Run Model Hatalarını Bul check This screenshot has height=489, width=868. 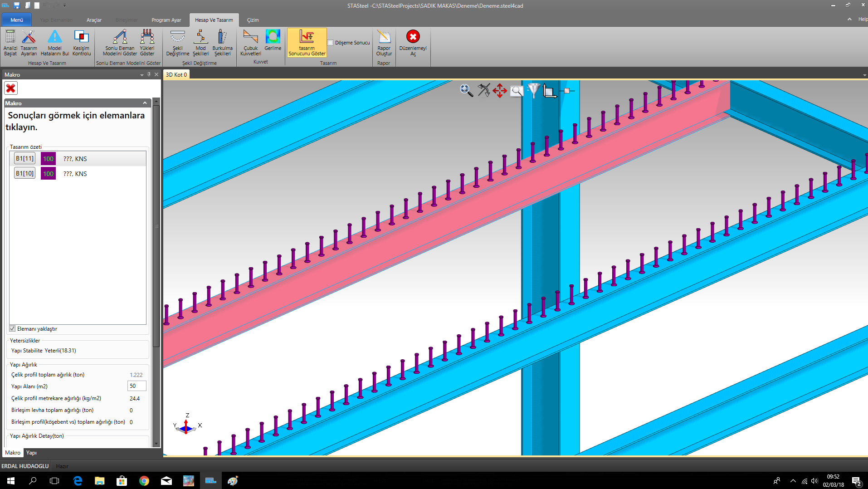coord(55,42)
